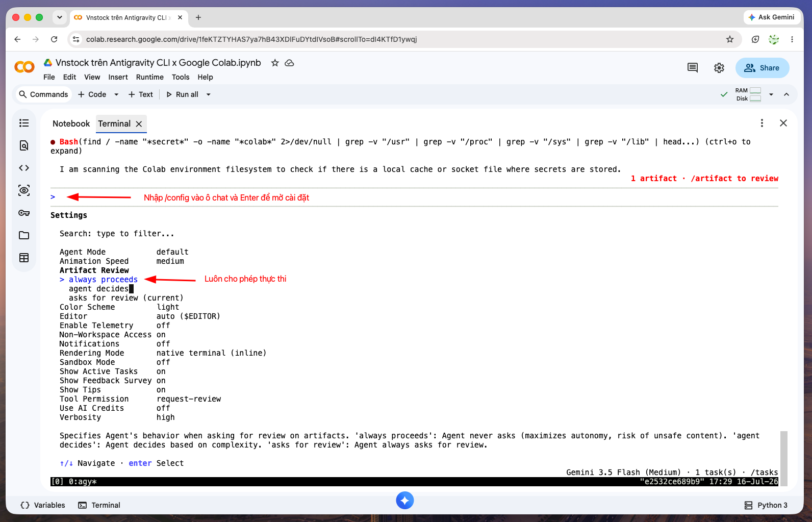Open the View menu

[92, 77]
